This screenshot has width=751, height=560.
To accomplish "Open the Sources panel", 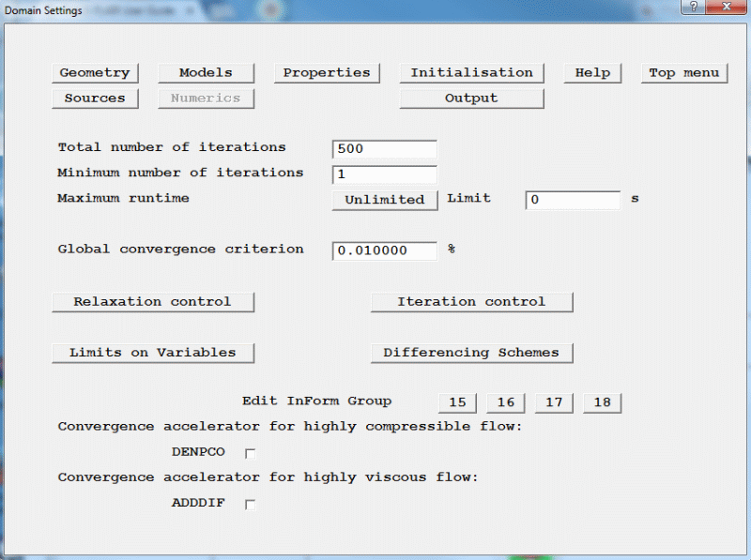I will tap(95, 98).
